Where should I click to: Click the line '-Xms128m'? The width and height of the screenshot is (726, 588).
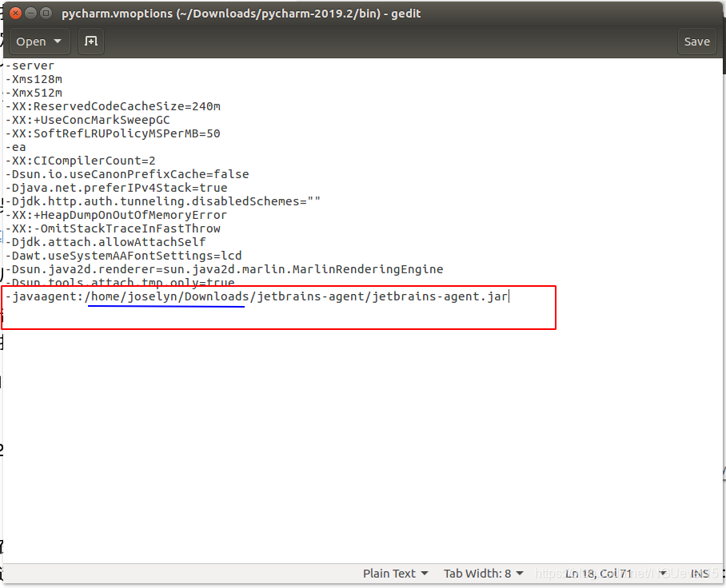(x=34, y=79)
